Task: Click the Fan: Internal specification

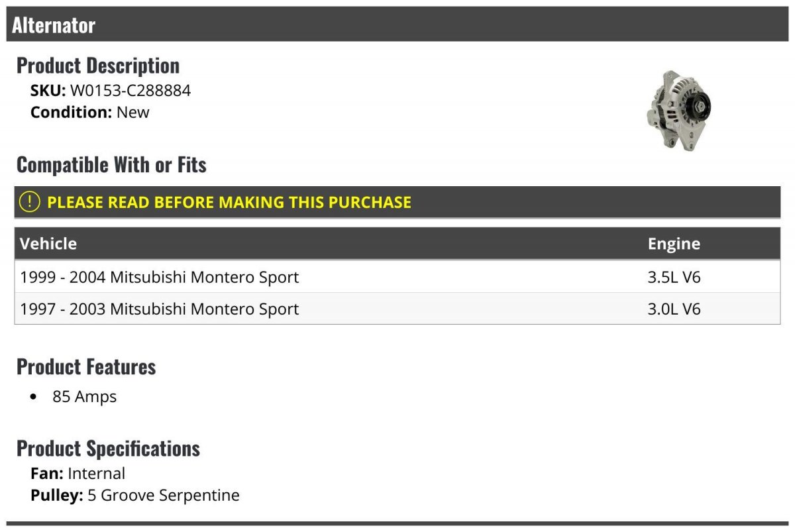Action: [x=78, y=474]
